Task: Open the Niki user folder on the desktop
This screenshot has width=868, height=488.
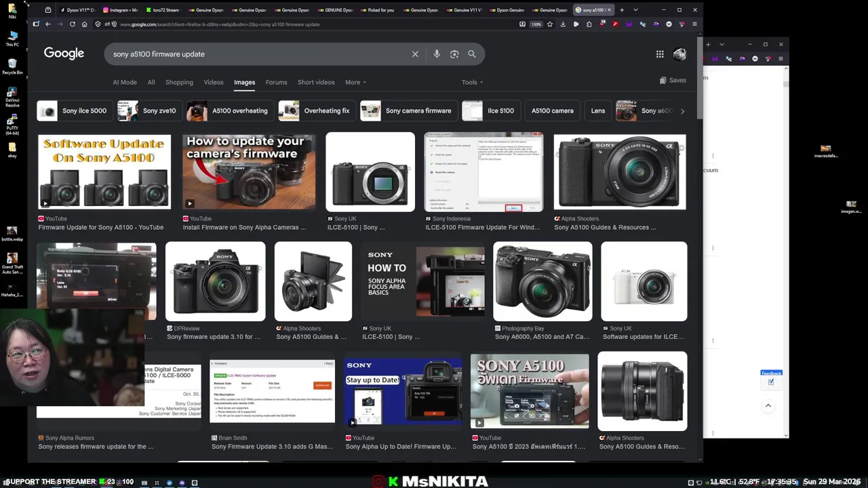Action: coord(12,10)
